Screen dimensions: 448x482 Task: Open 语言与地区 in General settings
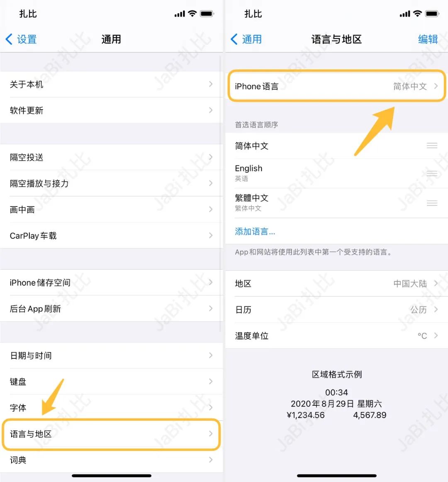point(111,434)
